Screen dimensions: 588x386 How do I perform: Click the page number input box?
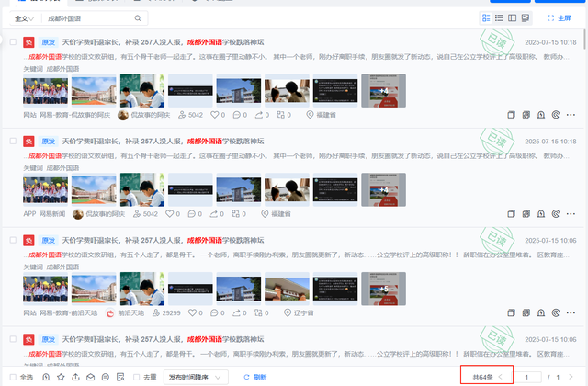click(x=527, y=377)
